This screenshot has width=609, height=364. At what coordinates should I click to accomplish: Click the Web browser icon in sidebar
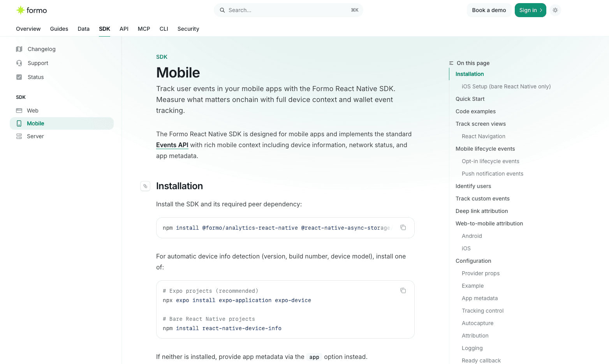click(x=19, y=111)
